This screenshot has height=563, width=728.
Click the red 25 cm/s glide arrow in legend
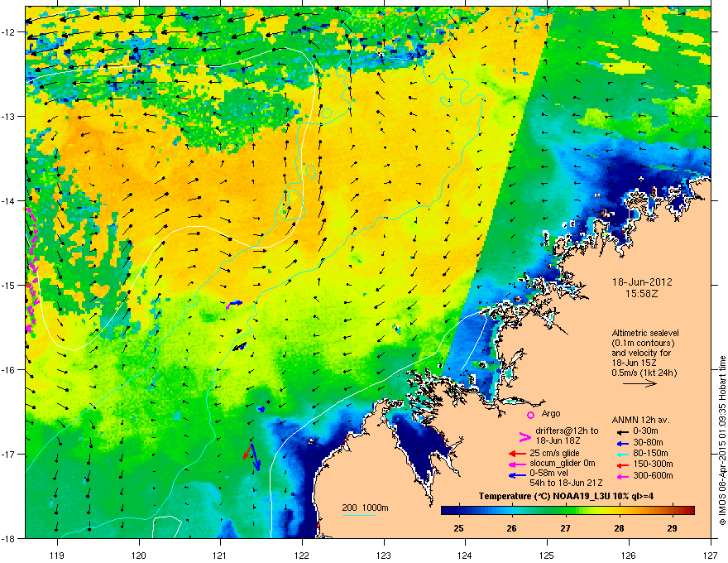tap(517, 454)
